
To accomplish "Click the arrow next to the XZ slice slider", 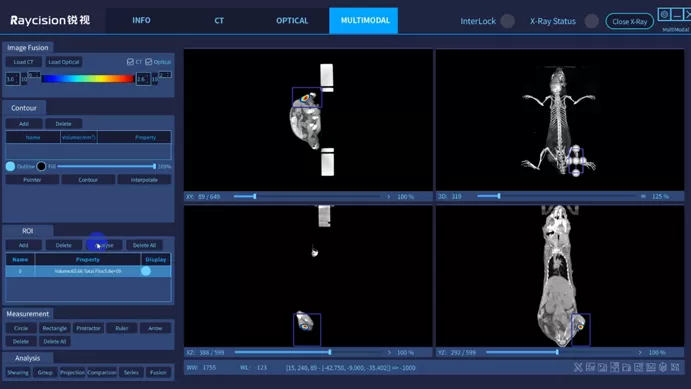I will point(389,352).
